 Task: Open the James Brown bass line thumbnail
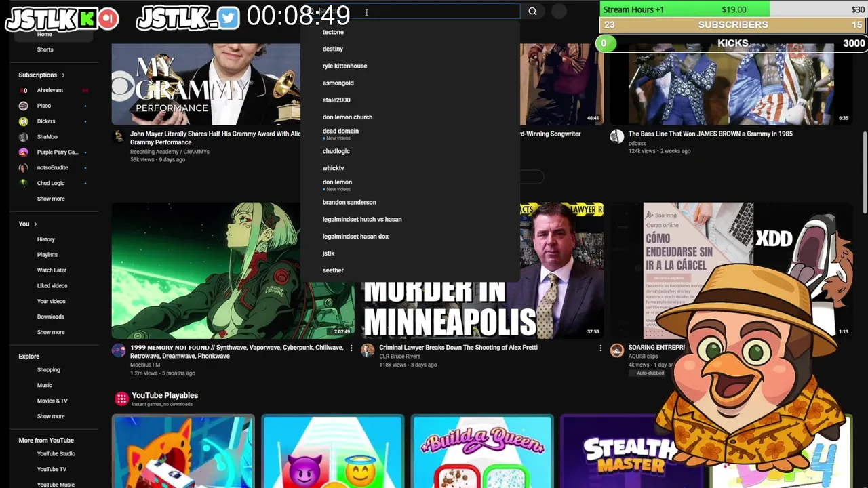click(x=731, y=84)
